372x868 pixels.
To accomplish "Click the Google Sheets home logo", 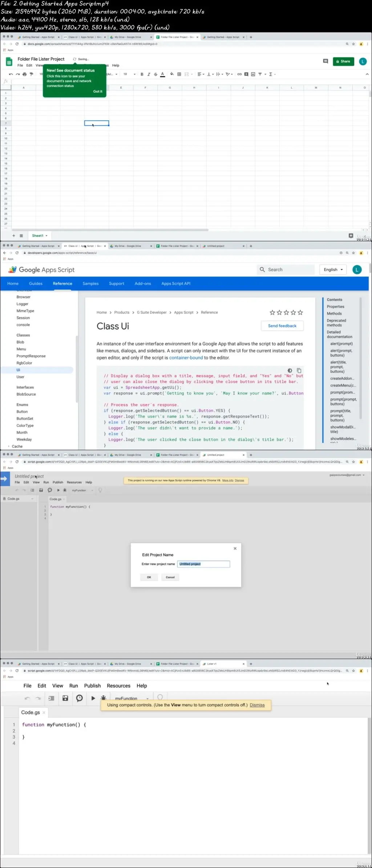I will tap(9, 62).
